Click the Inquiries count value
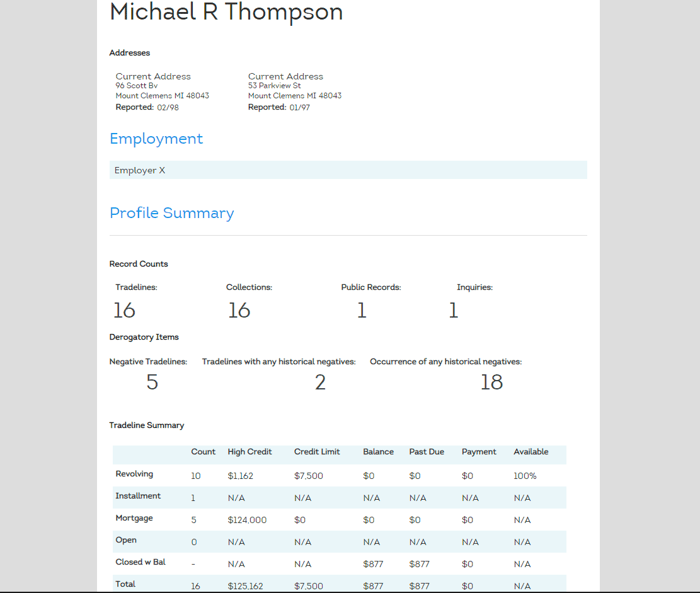The image size is (700, 593). 453,309
